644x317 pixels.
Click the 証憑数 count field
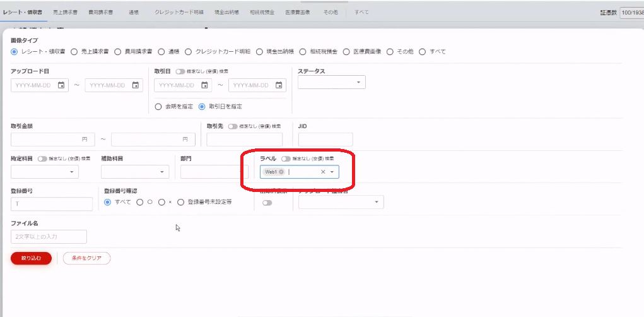tap(632, 13)
